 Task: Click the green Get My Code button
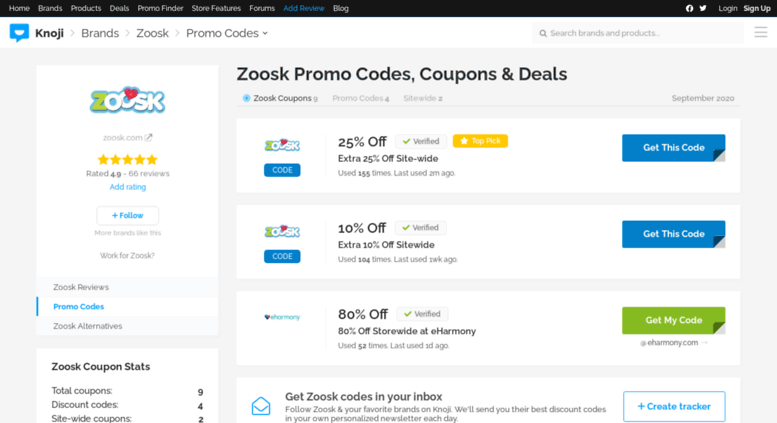[x=673, y=320]
